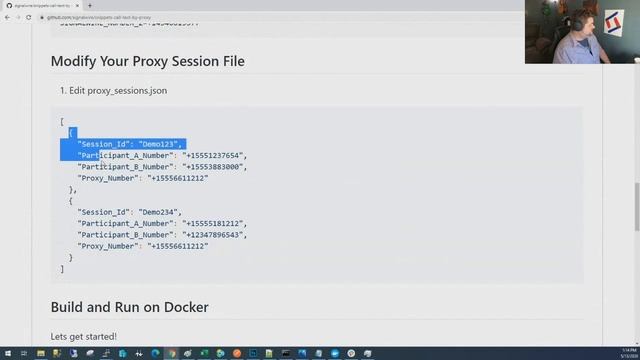The width and height of the screenshot is (640, 360).
Task: Click the "+12347896543" participant B number
Action: coord(213,235)
